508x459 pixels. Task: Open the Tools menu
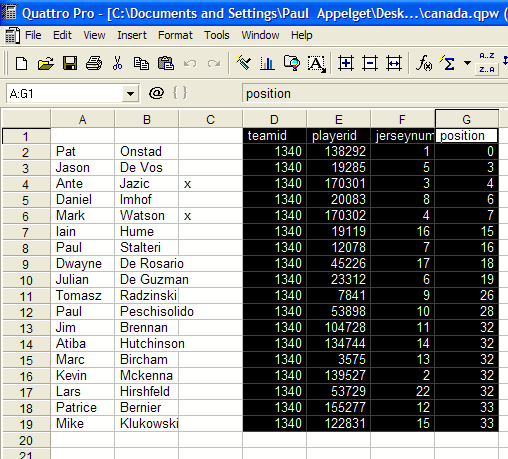pos(217,35)
